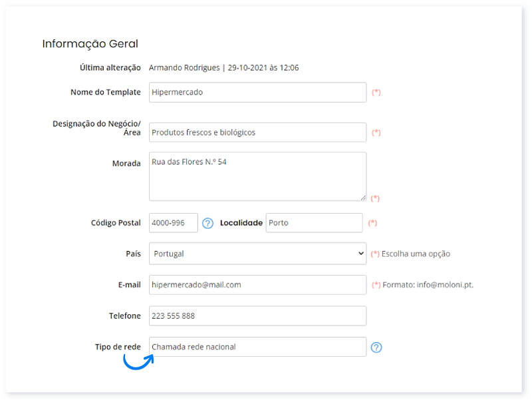The height and width of the screenshot is (402, 532).
Task: Click the dropdown arrow of País select
Action: pyautogui.click(x=360, y=254)
